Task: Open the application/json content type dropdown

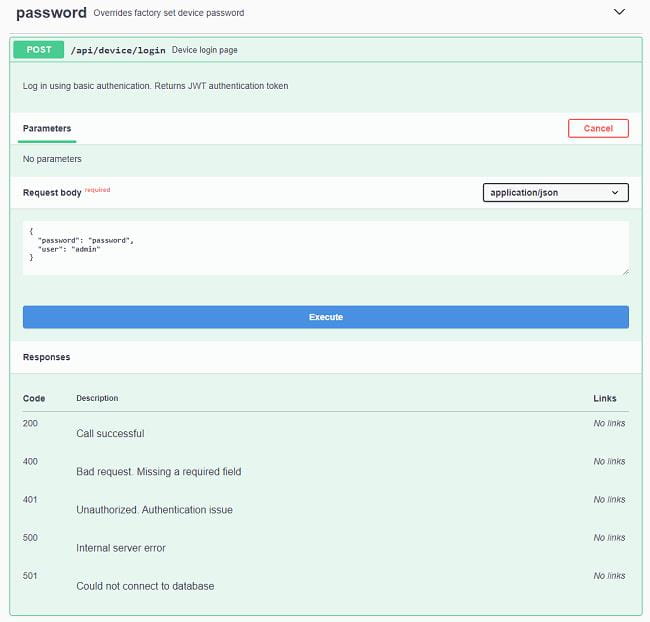Action: point(555,192)
